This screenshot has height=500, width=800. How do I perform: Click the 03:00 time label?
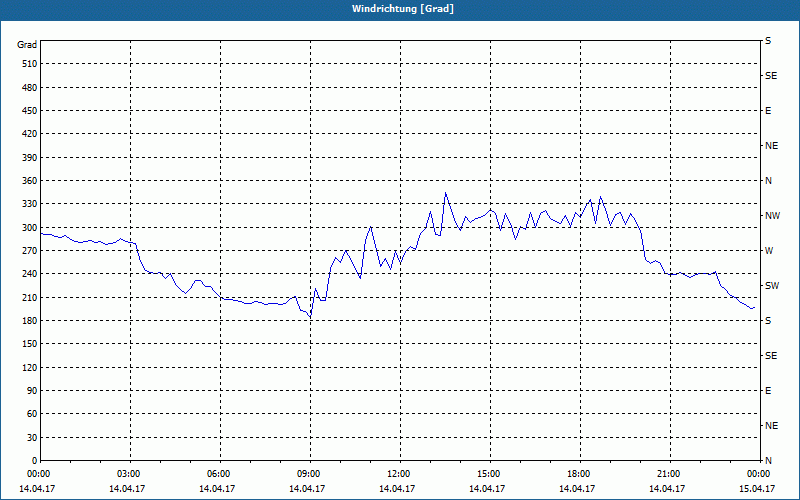tap(129, 474)
